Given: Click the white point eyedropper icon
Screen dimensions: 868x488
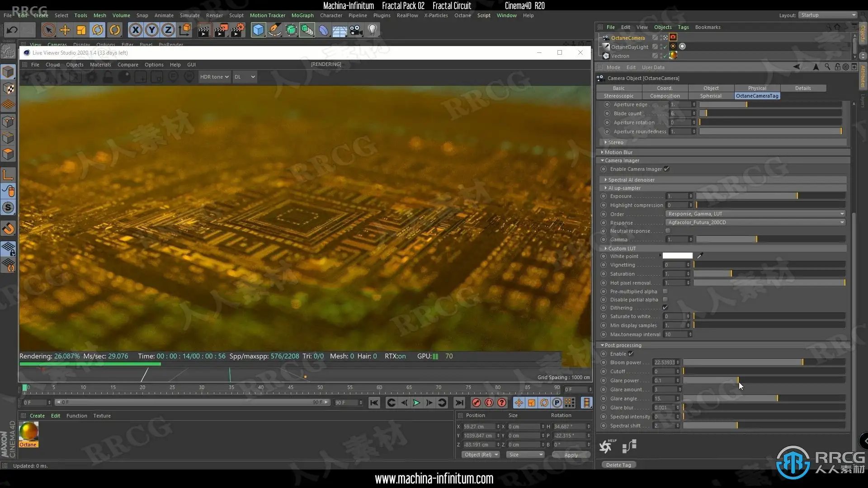Looking at the screenshot, I should coord(700,256).
